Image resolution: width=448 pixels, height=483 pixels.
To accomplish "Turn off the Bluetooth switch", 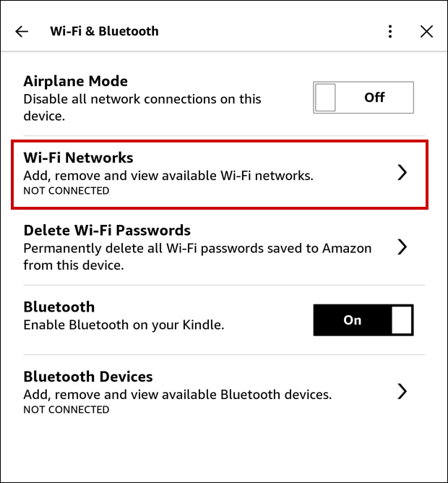I will 363,320.
